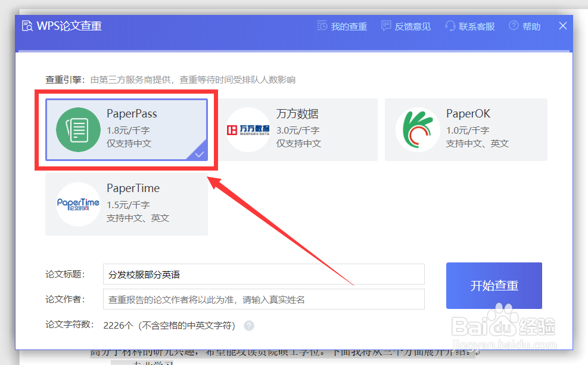Click the PaperTime 论文时间 logo icon
Viewport: 588px width, 365px height.
click(77, 205)
